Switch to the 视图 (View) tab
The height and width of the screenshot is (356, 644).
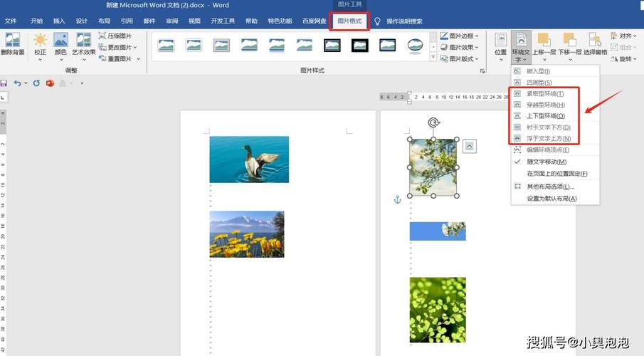tap(194, 21)
